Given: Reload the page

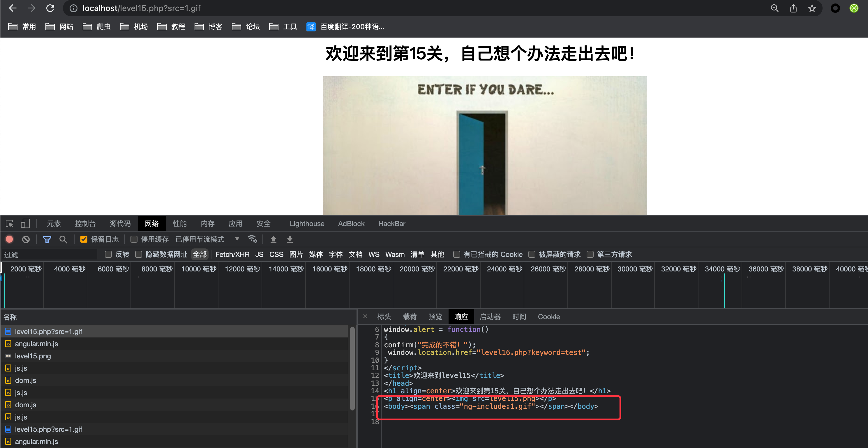Looking at the screenshot, I should click(50, 8).
